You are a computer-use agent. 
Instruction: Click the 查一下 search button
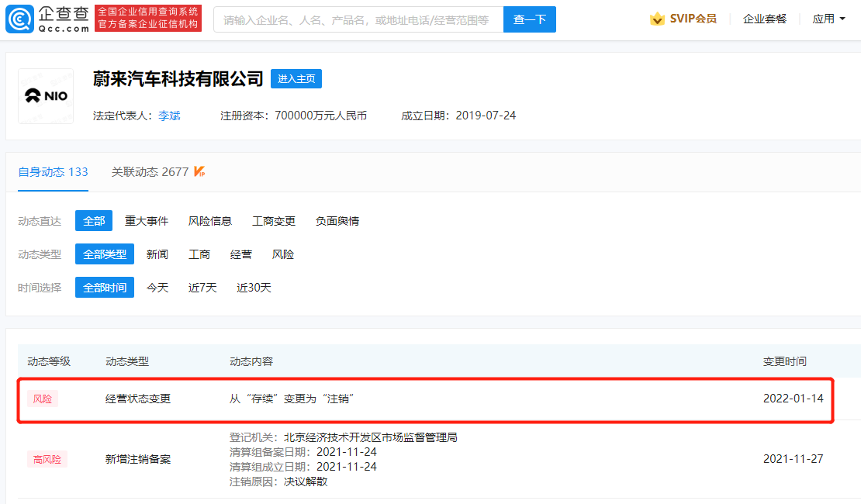pos(529,19)
